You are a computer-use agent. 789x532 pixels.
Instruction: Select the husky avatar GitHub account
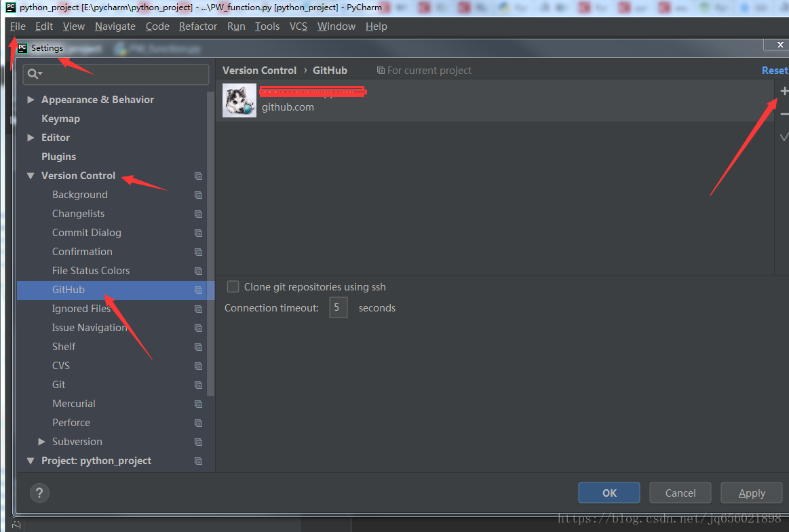pos(495,100)
